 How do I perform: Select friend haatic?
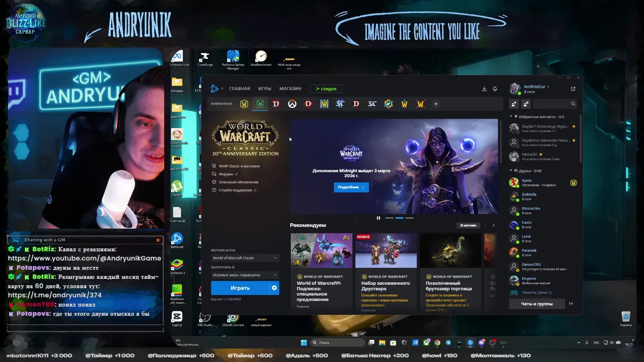click(x=543, y=225)
